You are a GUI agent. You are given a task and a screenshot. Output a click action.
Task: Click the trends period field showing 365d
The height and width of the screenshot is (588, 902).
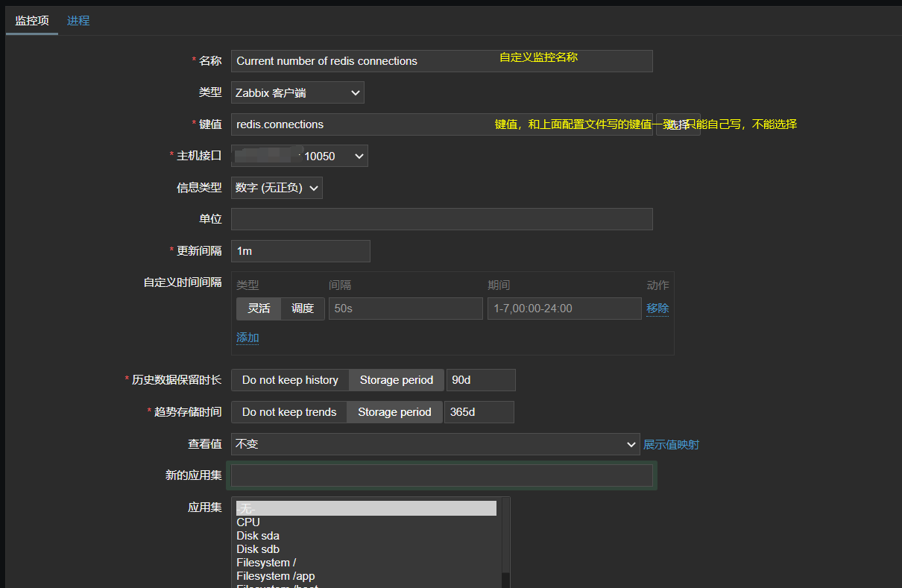pos(479,412)
